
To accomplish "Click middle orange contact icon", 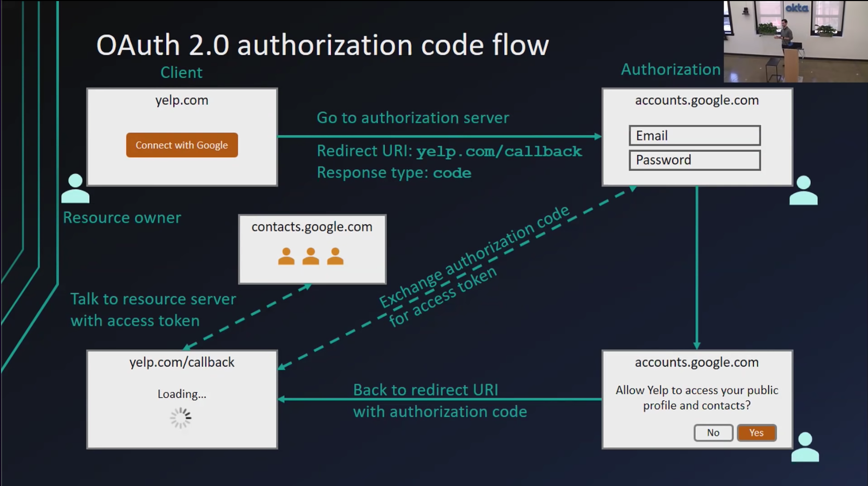I will coord(311,256).
